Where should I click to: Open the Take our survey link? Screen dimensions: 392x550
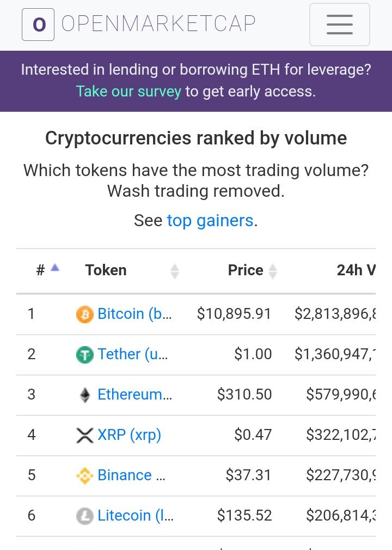tap(128, 91)
